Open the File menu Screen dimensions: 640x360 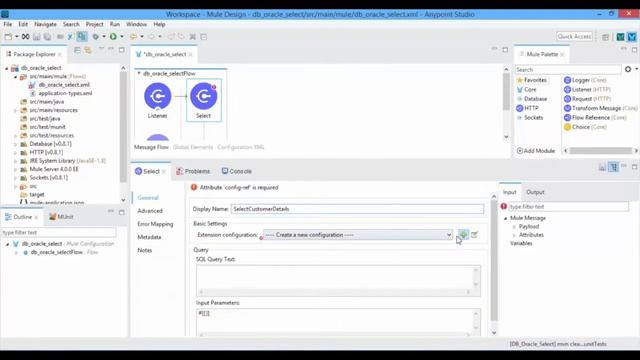[8, 24]
